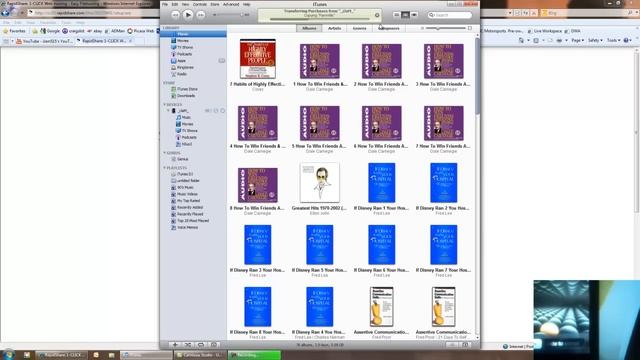Open Music icon under the device

point(178,118)
